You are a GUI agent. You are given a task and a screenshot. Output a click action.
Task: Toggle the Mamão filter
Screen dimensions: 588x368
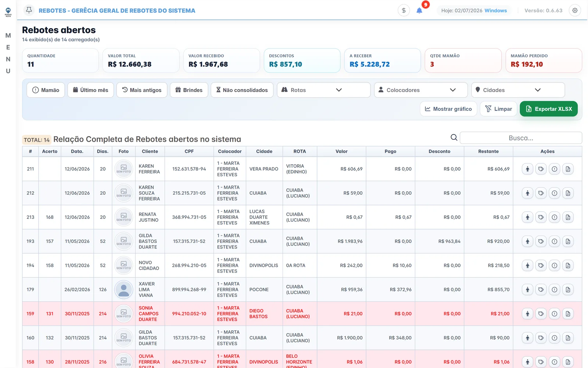[x=46, y=90]
